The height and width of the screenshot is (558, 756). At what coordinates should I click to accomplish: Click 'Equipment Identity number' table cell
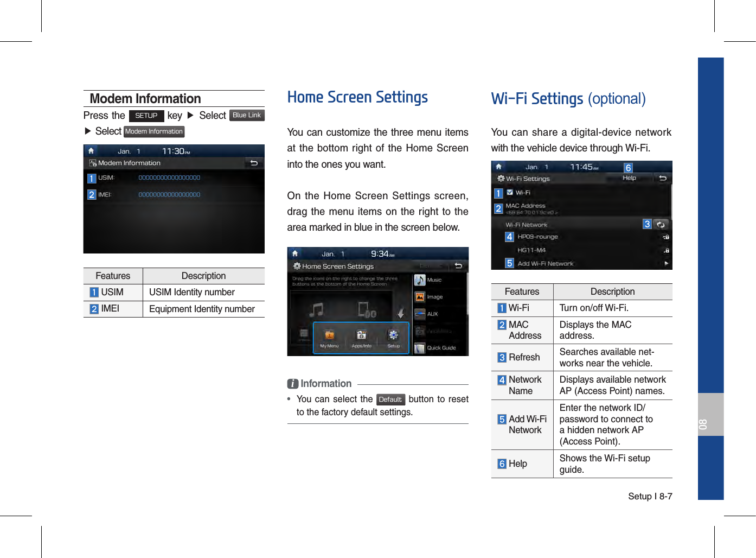click(204, 309)
